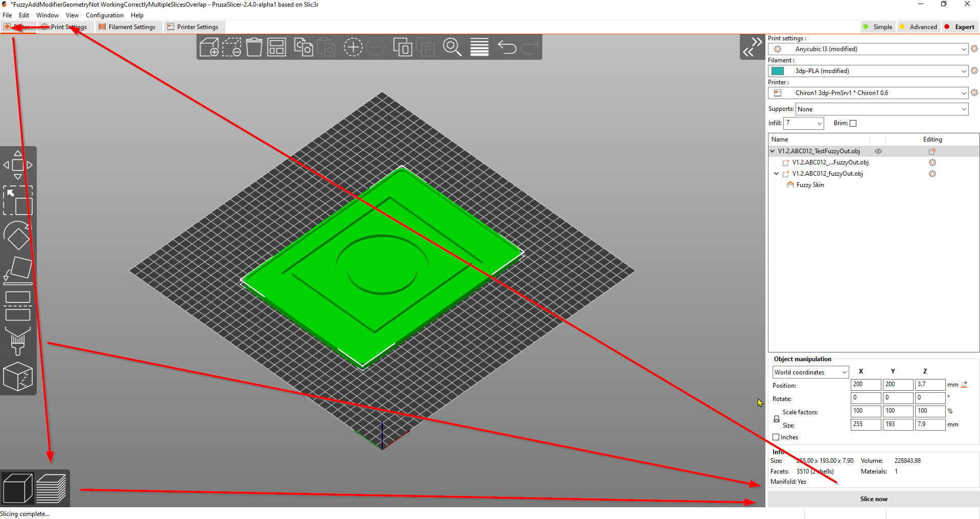Image resolution: width=980 pixels, height=519 pixels.
Task: Switch to 3D editor view
Action: pyautogui.click(x=17, y=488)
